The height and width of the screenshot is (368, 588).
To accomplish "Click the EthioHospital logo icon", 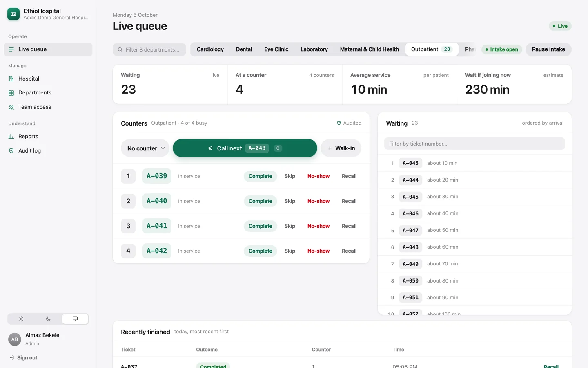I will tap(13, 14).
